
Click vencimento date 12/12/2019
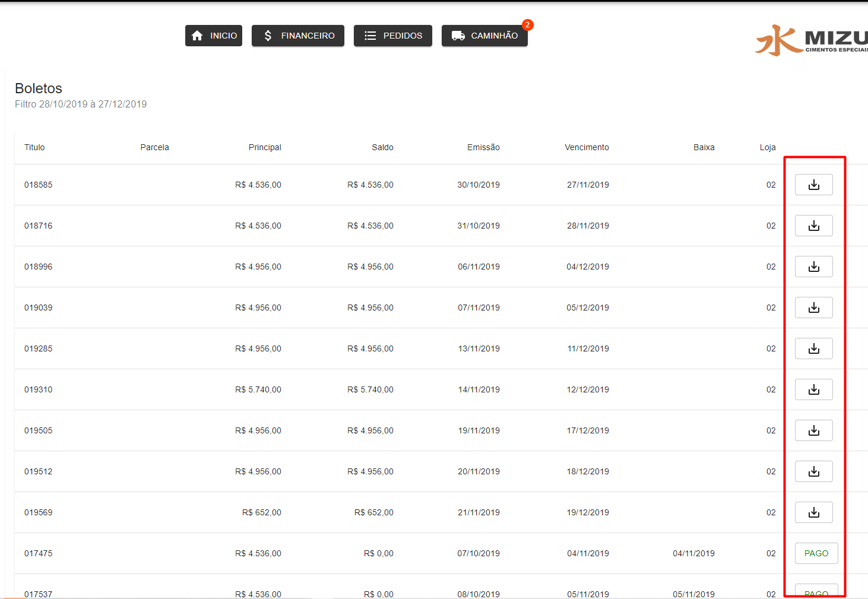(x=588, y=389)
